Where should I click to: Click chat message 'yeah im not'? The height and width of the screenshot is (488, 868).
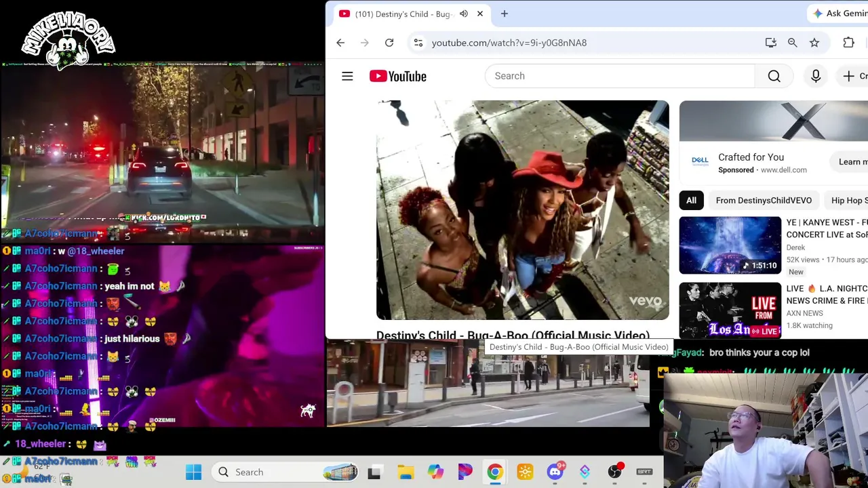[129, 286]
